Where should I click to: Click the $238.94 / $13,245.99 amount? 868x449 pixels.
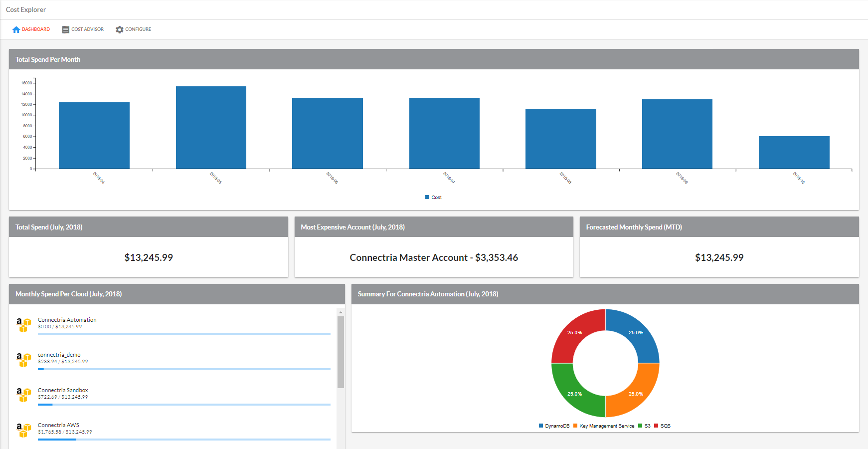tap(63, 362)
